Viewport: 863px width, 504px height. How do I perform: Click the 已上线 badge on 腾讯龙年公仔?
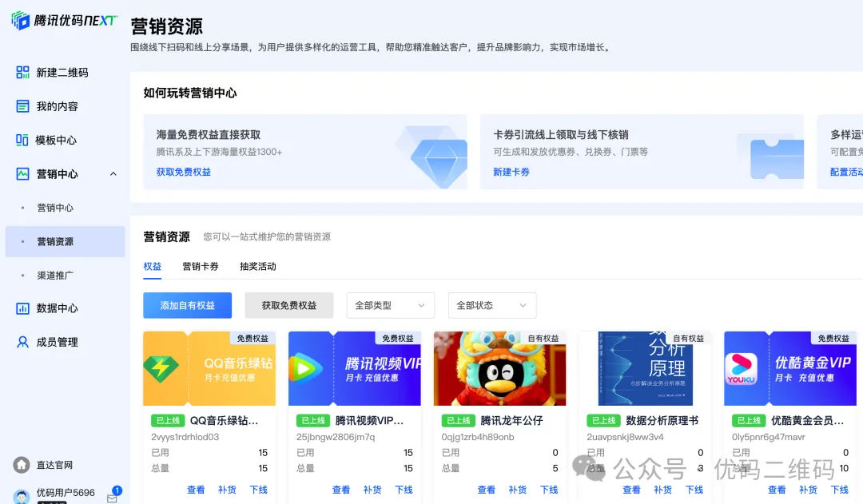(458, 420)
